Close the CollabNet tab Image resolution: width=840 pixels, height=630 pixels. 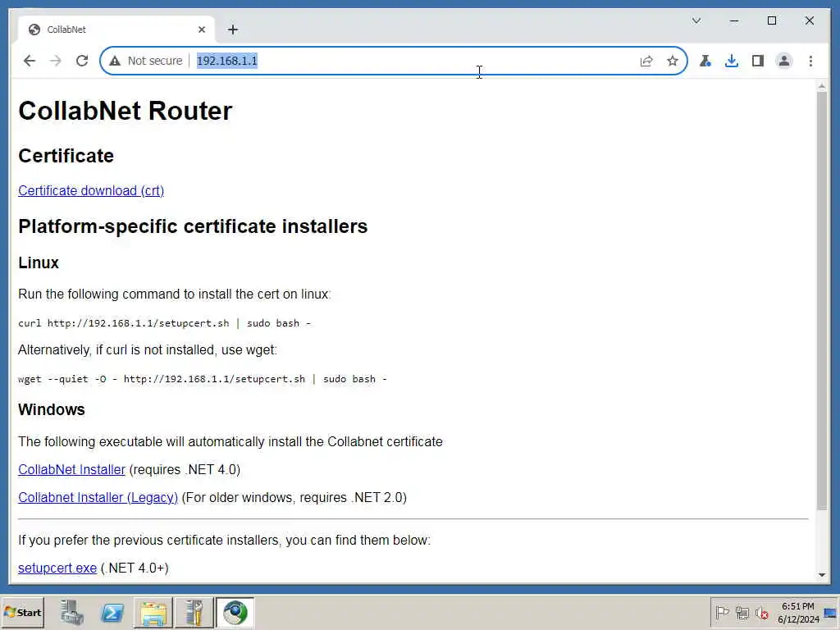202,30
